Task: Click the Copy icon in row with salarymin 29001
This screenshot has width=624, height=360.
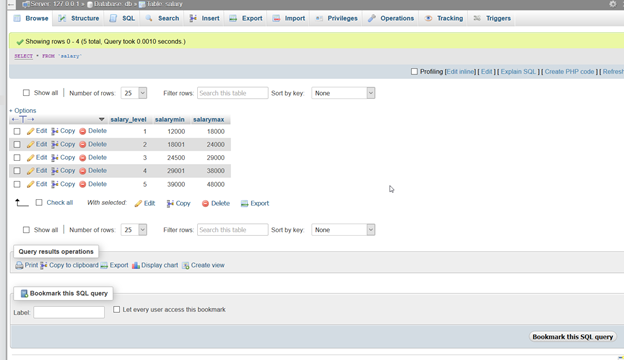Action: 55,171
